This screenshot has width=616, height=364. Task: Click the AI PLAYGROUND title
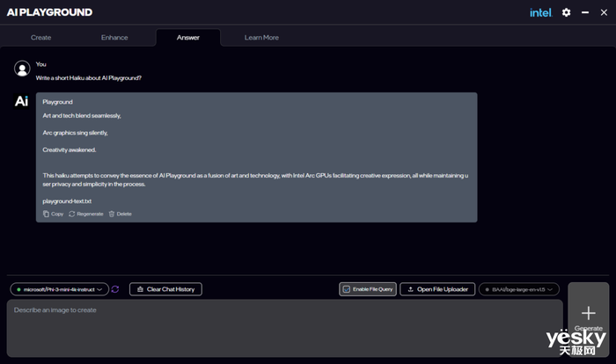[x=49, y=12]
